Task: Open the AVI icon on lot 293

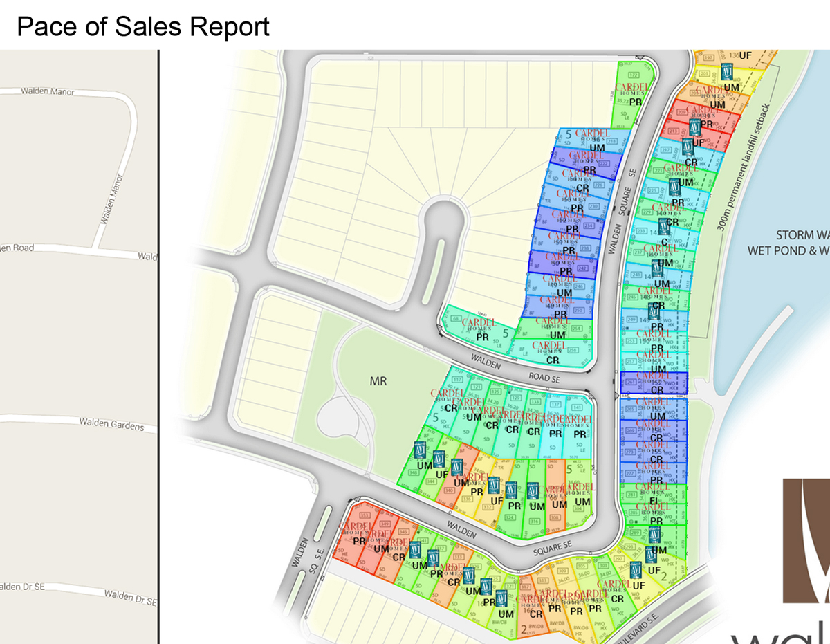Action: point(652,555)
